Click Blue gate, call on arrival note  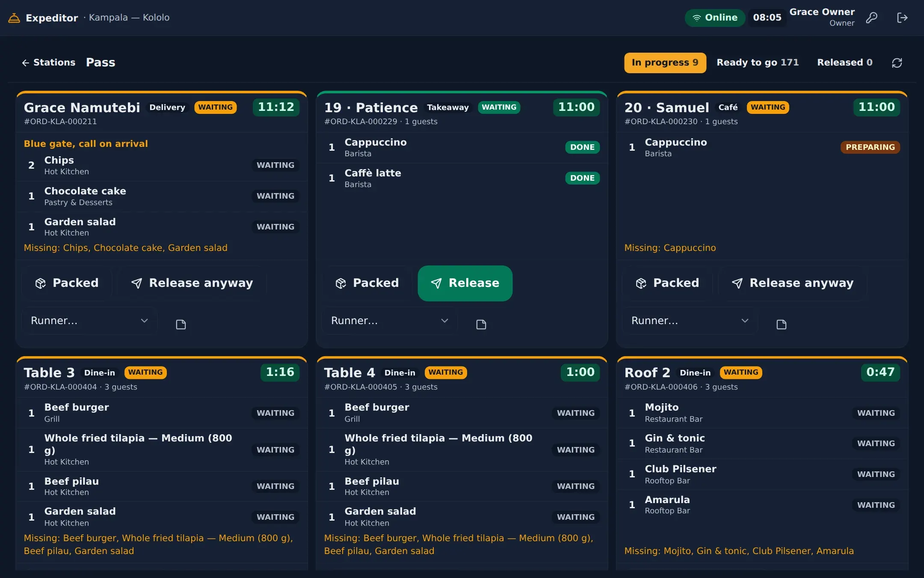click(86, 144)
